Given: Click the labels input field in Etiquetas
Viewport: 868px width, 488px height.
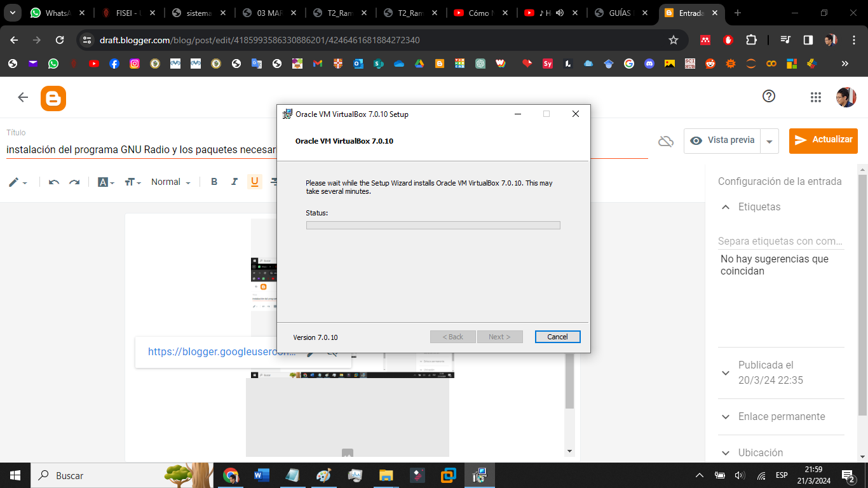Looking at the screenshot, I should 781,241.
